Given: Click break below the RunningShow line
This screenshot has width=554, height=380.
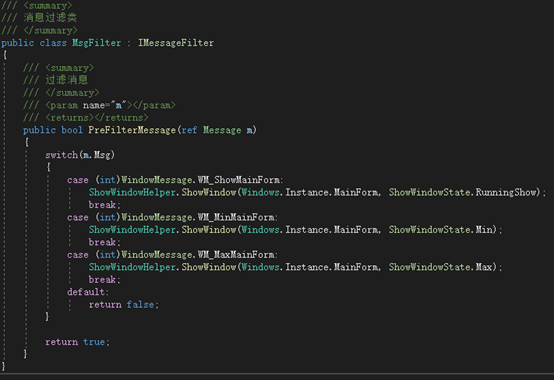Looking at the screenshot, I should pyautogui.click(x=102, y=205).
